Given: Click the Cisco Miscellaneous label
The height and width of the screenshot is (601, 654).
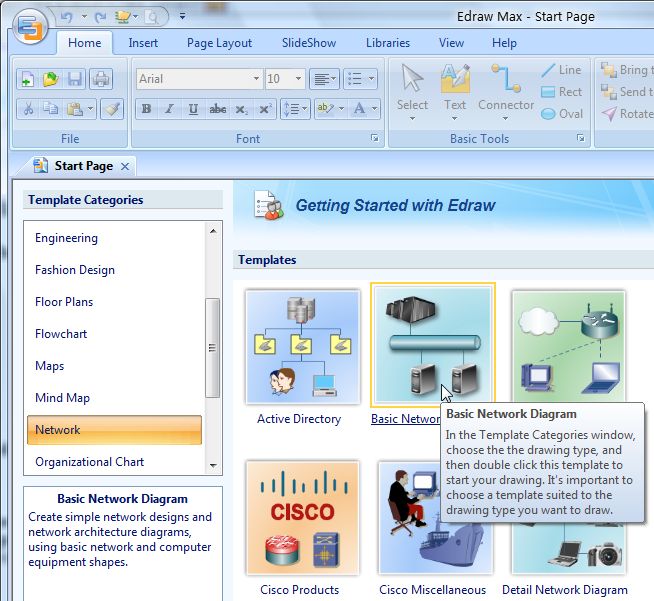Looking at the screenshot, I should (433, 590).
